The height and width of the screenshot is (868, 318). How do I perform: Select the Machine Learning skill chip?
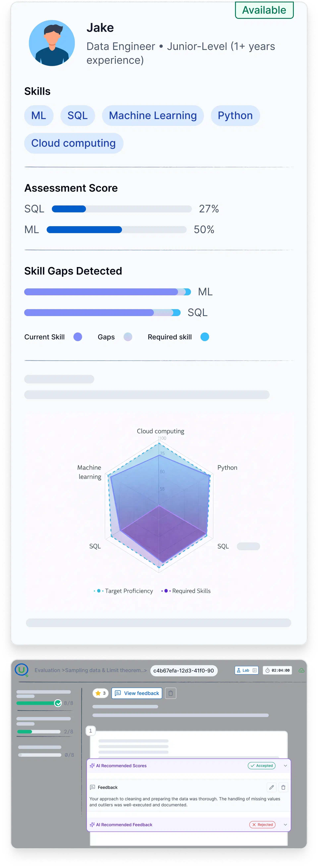(153, 116)
